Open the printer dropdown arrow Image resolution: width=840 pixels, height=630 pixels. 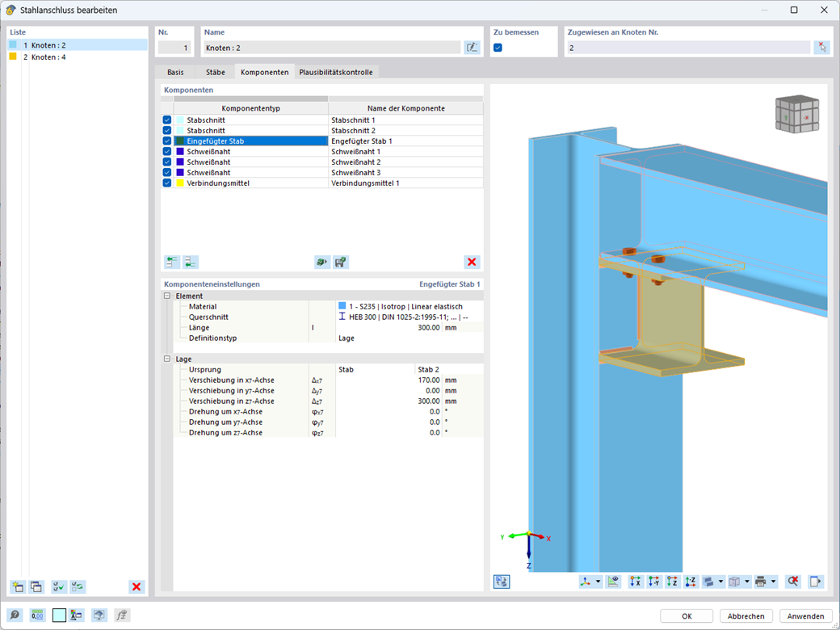pyautogui.click(x=774, y=582)
